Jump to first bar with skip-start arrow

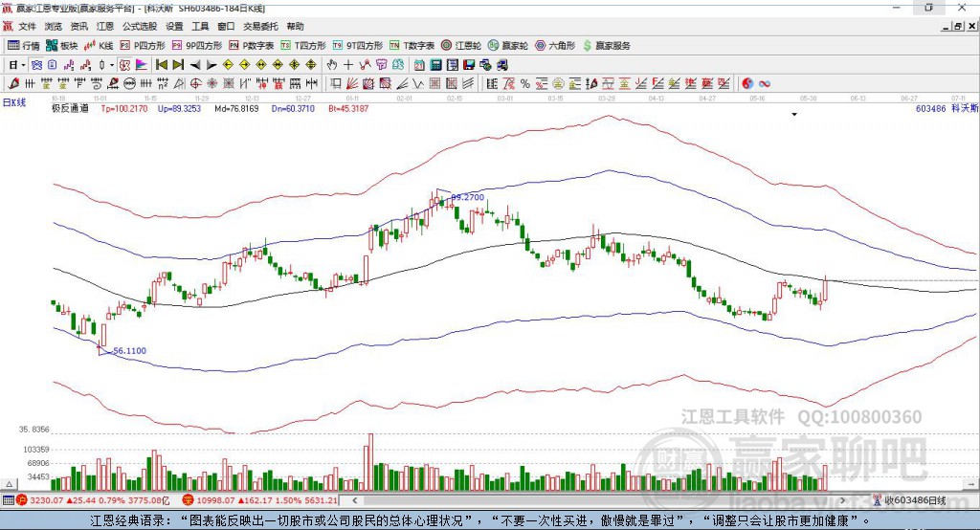pos(162,64)
